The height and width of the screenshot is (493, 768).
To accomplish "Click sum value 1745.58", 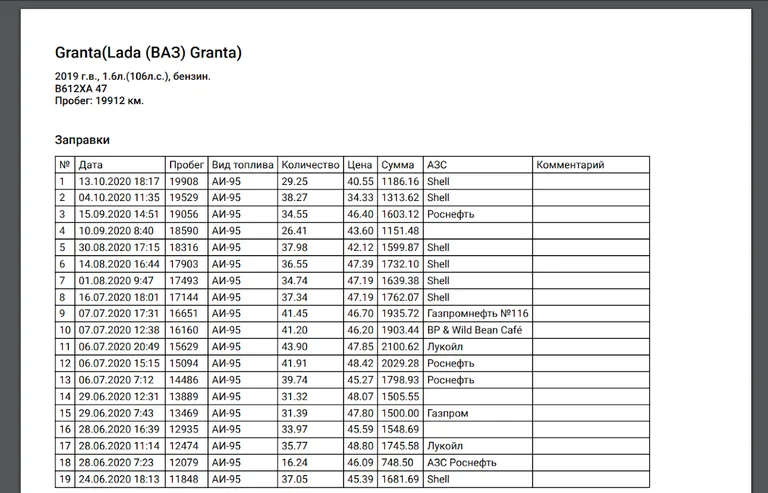I will point(400,446).
